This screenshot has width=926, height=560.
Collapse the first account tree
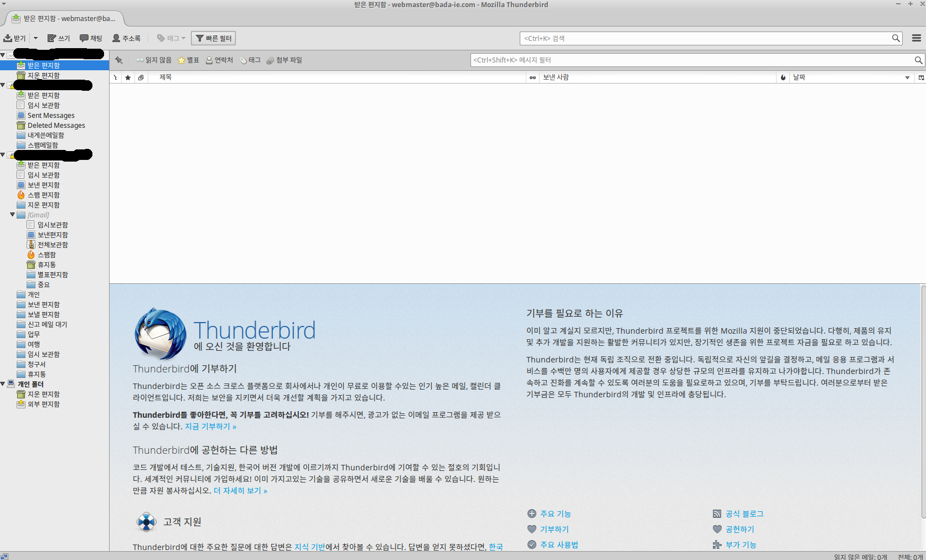tap(3, 55)
